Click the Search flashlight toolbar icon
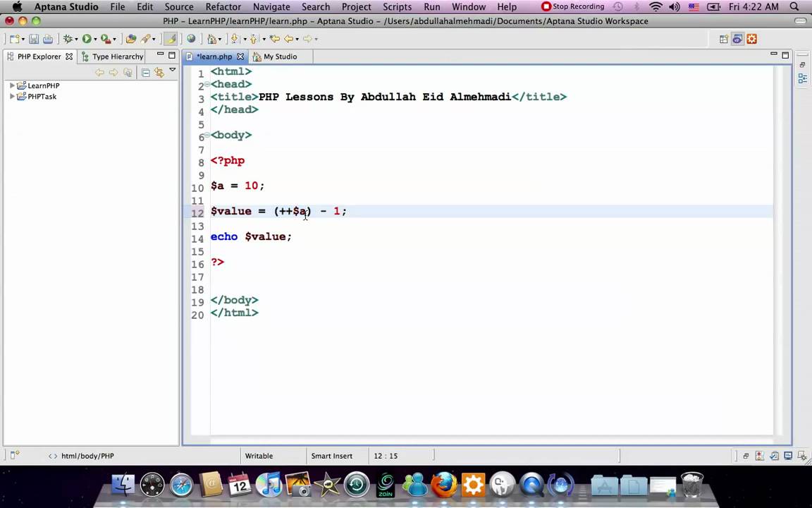The image size is (812, 508). click(145, 39)
